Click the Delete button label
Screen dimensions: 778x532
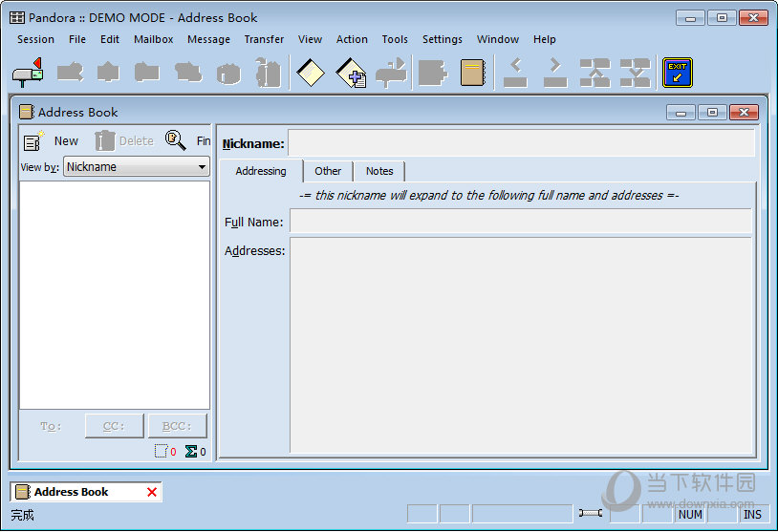pos(137,141)
